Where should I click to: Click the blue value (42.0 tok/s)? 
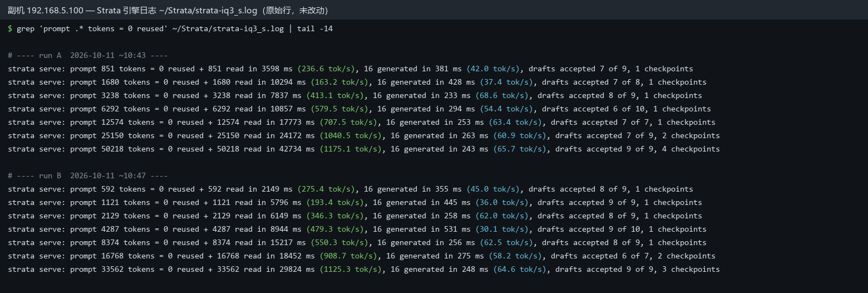coord(493,69)
